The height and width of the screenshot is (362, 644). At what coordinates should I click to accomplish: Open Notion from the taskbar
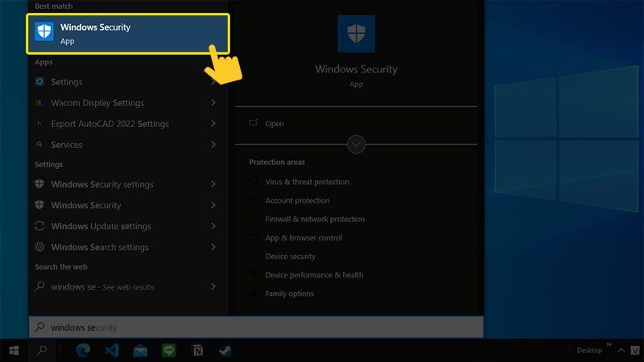click(197, 351)
